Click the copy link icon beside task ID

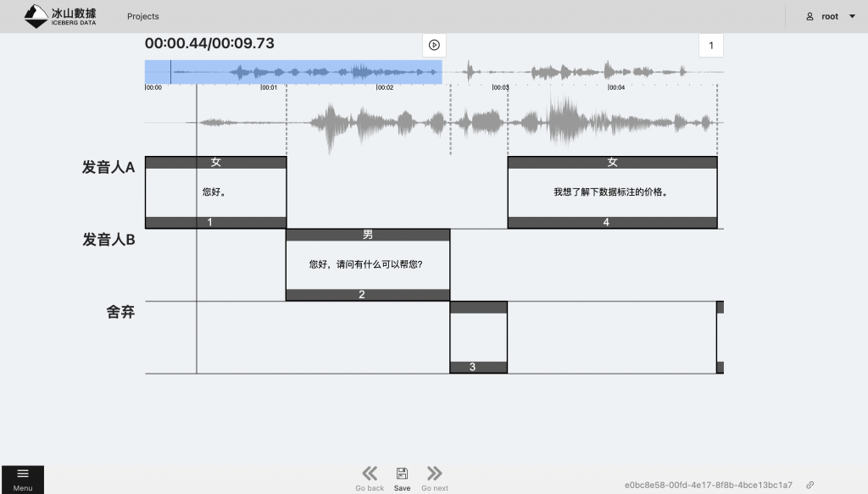[810, 486]
